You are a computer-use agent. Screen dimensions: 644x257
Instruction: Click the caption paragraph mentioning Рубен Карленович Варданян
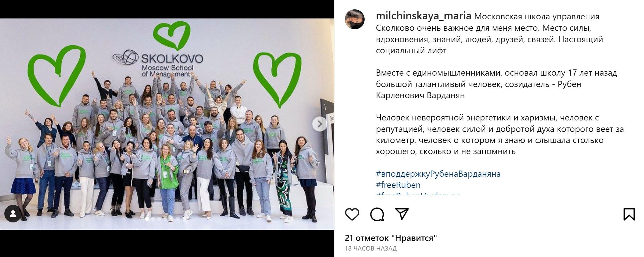[496, 84]
